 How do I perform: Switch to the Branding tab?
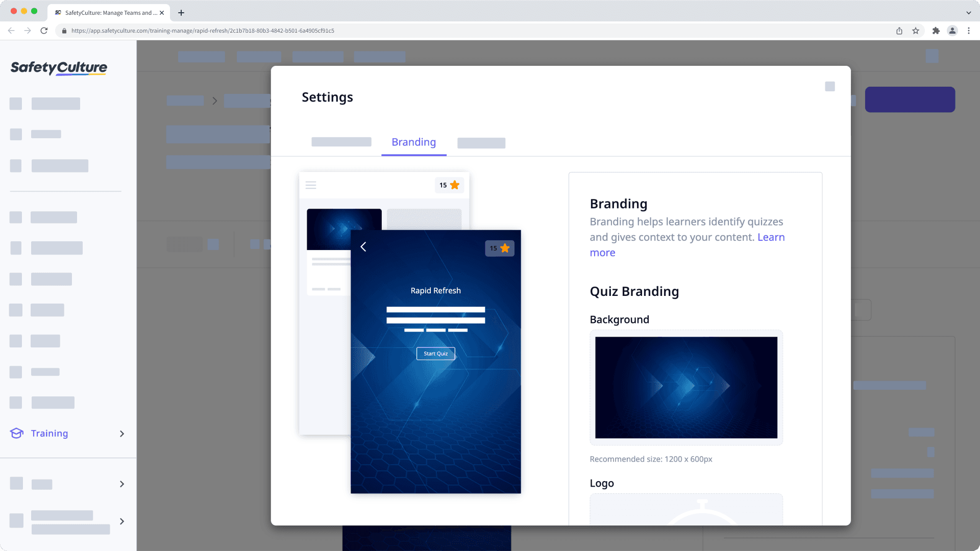pyautogui.click(x=413, y=142)
